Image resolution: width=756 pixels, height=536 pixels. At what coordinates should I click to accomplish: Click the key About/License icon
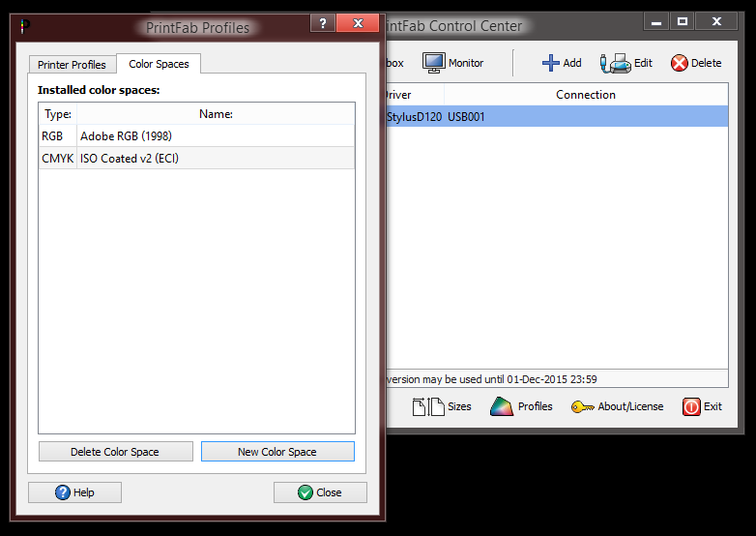click(582, 406)
